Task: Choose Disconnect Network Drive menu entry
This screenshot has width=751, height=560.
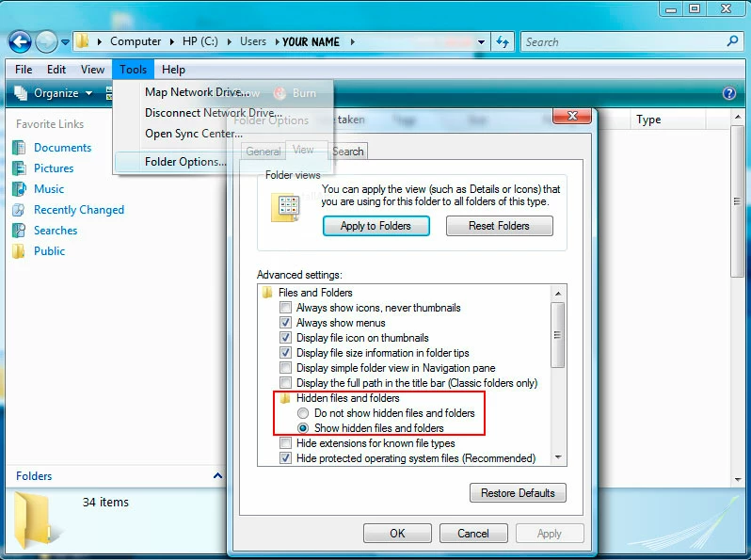Action: click(223, 113)
